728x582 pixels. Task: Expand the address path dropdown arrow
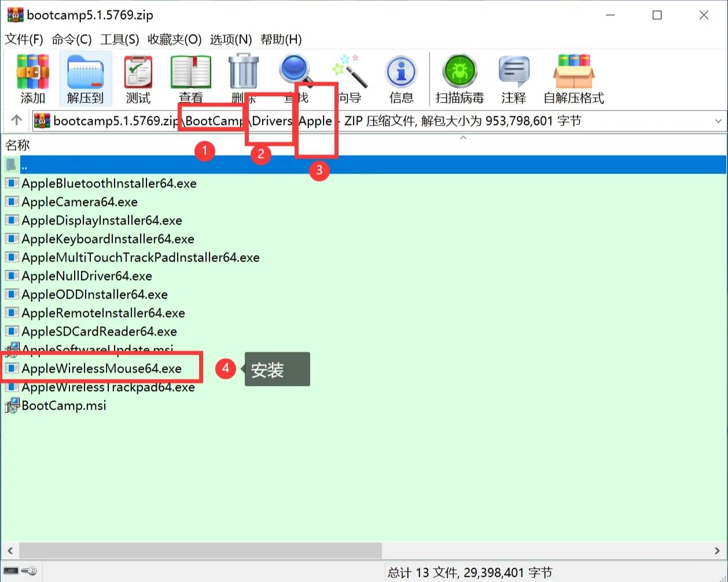(718, 121)
